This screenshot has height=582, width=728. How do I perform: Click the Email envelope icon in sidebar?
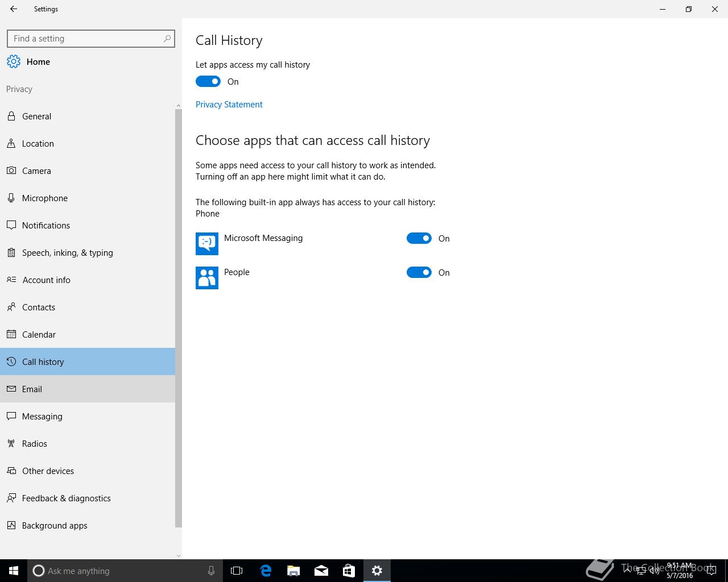[11, 389]
